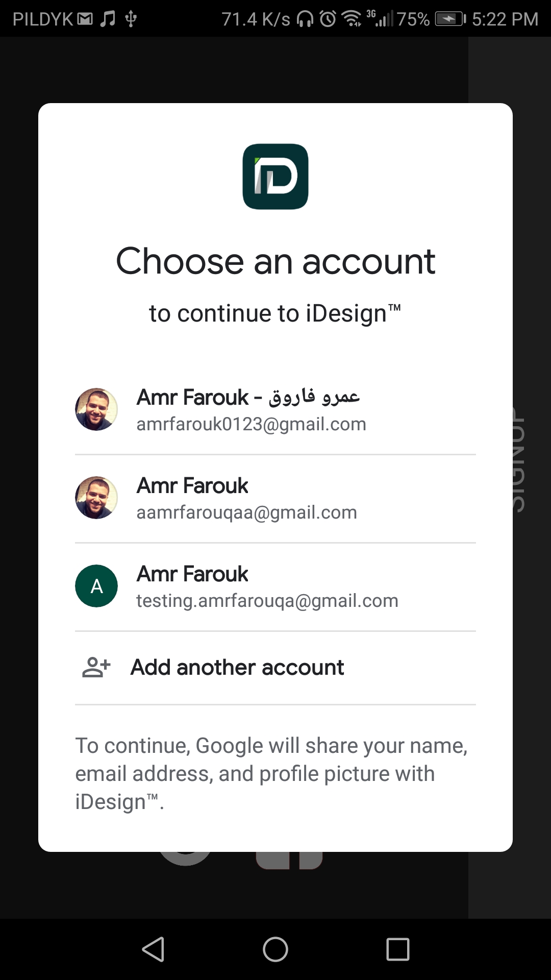Image resolution: width=551 pixels, height=980 pixels.
Task: Pick the testing.amrfarouqa@gmail.com email address
Action: (267, 601)
